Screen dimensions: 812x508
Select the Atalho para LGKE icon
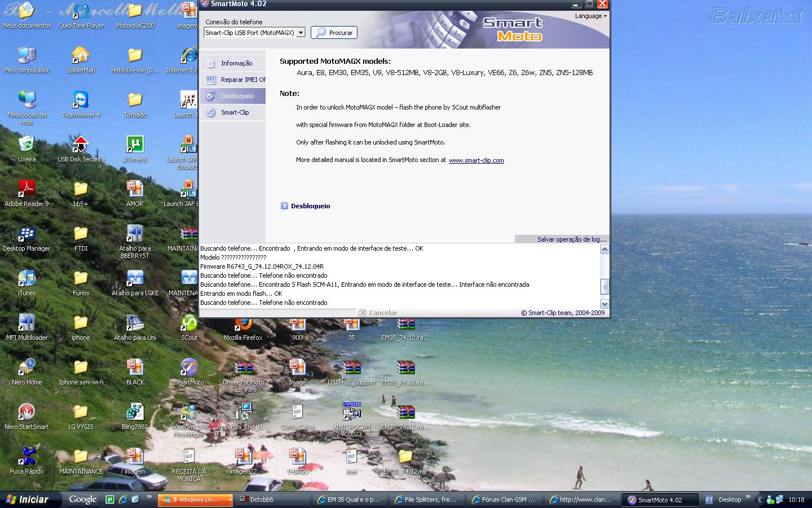click(x=135, y=283)
